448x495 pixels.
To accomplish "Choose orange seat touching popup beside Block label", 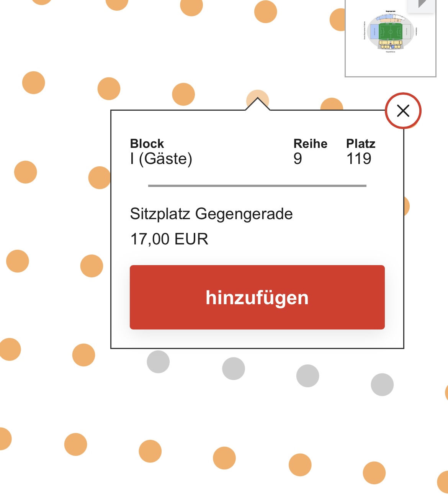I will click(100, 178).
